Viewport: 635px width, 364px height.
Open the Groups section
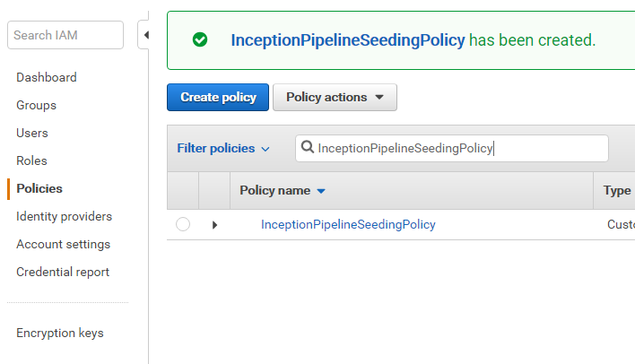point(37,105)
